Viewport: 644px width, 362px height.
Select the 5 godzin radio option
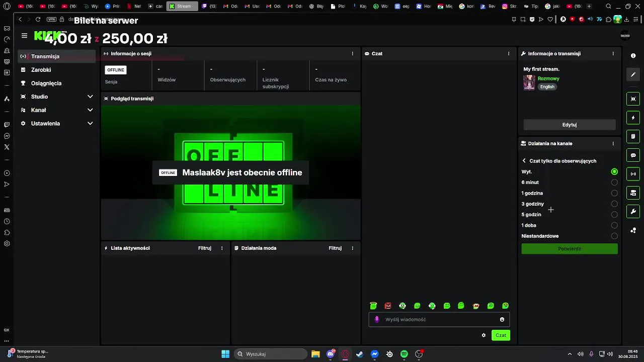[x=614, y=215]
